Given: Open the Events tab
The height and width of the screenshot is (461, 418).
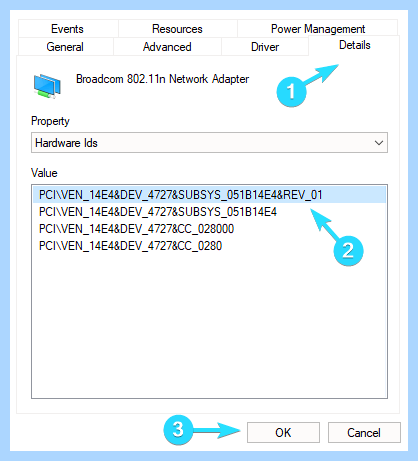Looking at the screenshot, I should 68,29.
